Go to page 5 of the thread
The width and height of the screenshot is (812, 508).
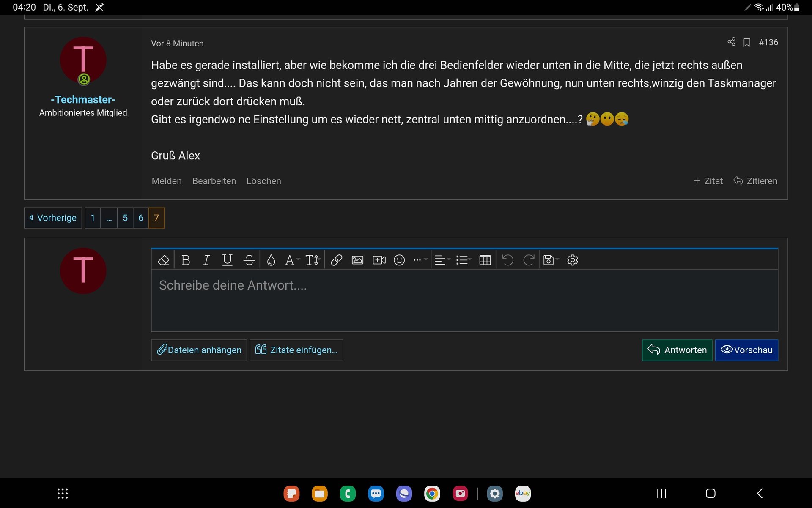[x=125, y=218]
